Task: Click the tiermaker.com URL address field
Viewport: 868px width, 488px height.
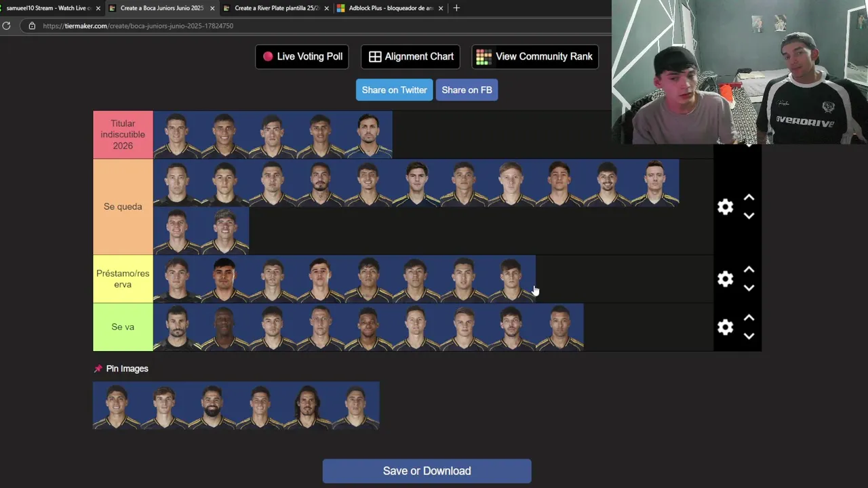Action: point(138,26)
